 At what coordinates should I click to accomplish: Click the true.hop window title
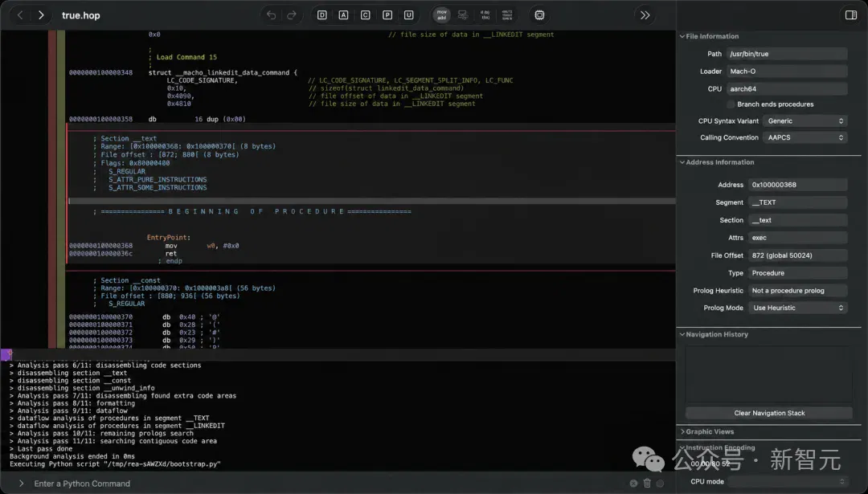[x=81, y=15]
